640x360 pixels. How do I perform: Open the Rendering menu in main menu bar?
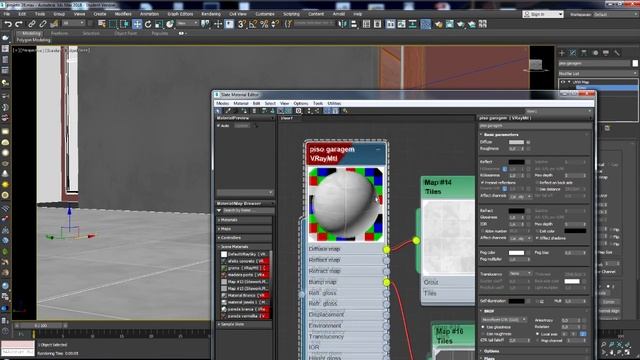tap(211, 14)
